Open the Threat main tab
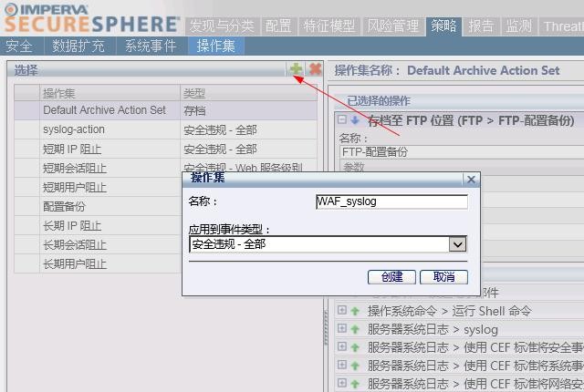584x392 pixels. pyautogui.click(x=562, y=26)
